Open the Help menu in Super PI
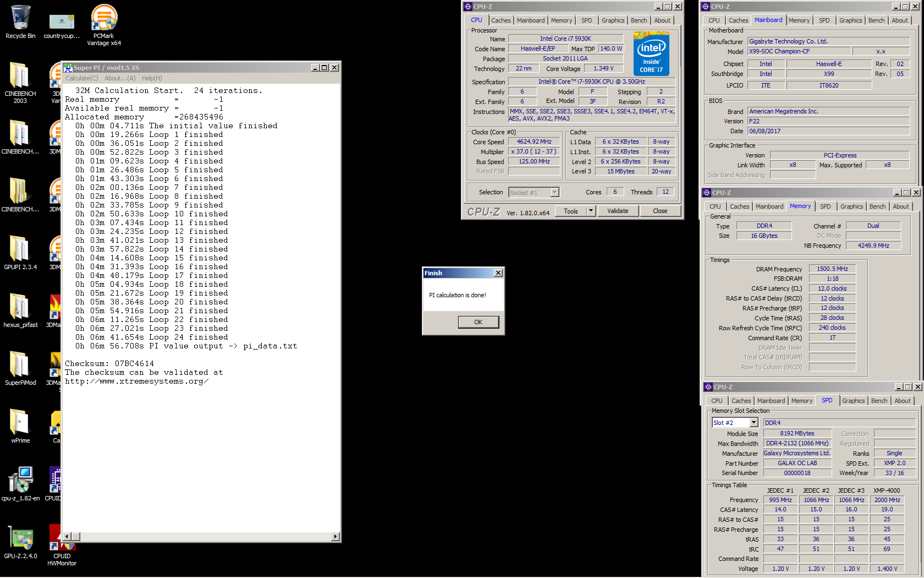This screenshot has width=924, height=578. click(152, 78)
